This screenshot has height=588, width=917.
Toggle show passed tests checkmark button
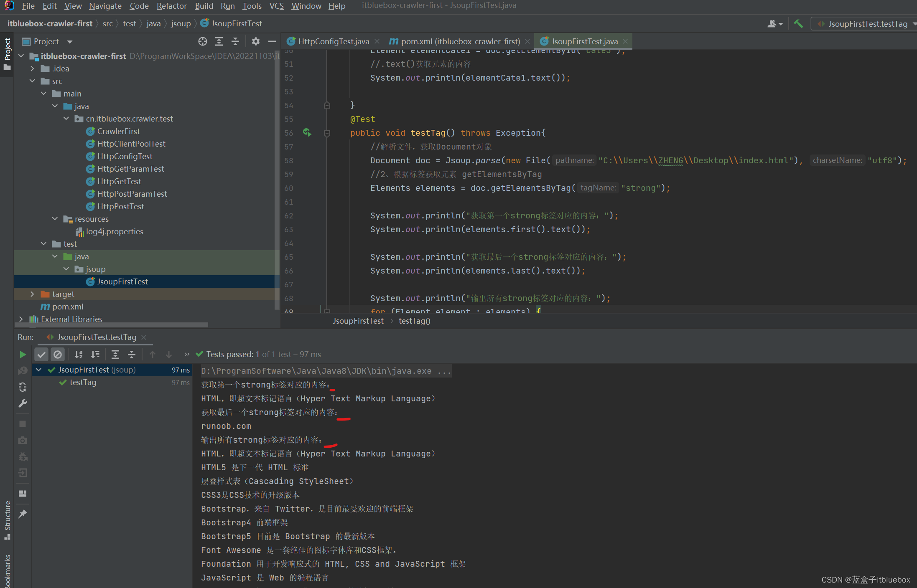point(41,355)
